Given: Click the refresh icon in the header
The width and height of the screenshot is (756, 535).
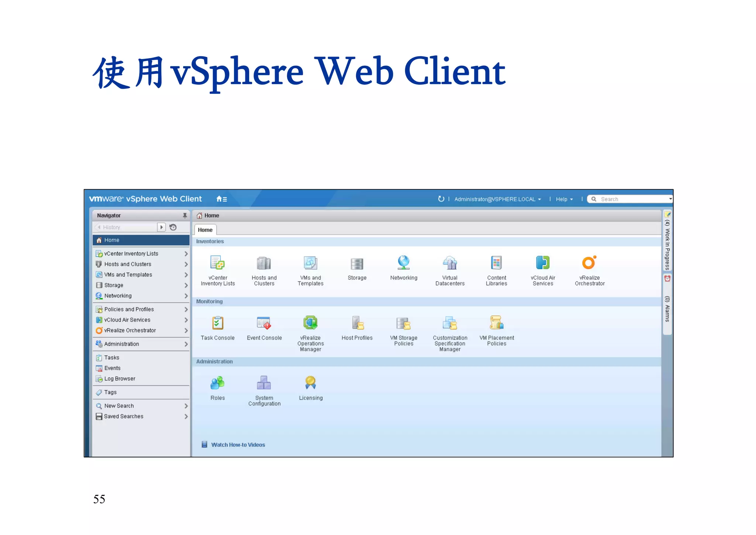Looking at the screenshot, I should tap(441, 199).
